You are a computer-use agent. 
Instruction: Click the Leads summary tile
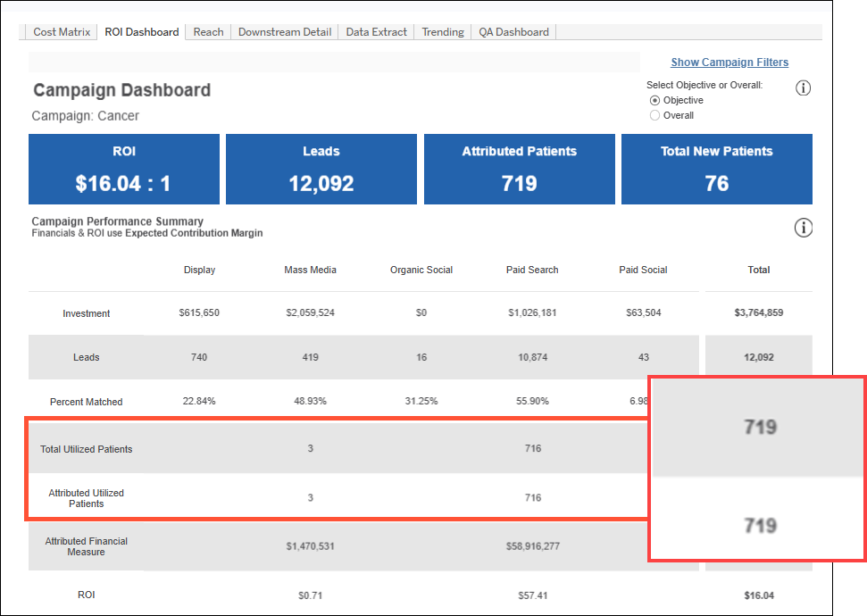pyautogui.click(x=321, y=170)
